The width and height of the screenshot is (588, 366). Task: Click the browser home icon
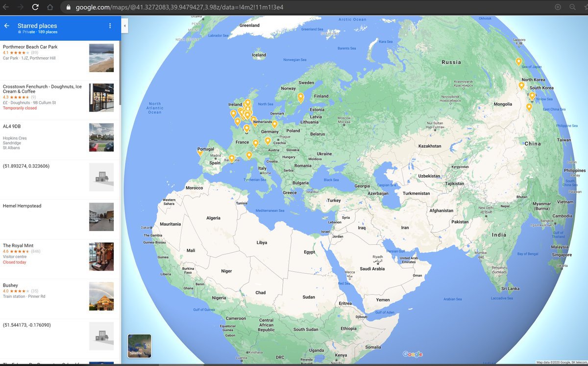click(49, 7)
